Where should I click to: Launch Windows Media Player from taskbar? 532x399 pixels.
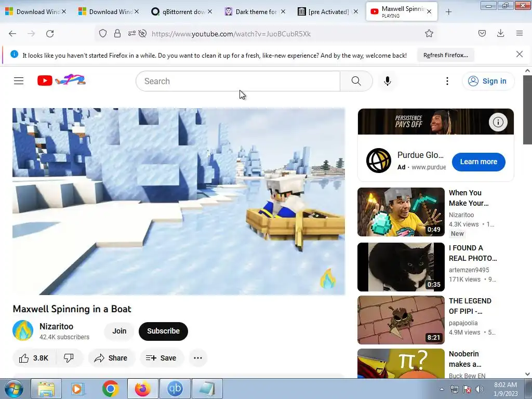click(x=78, y=389)
